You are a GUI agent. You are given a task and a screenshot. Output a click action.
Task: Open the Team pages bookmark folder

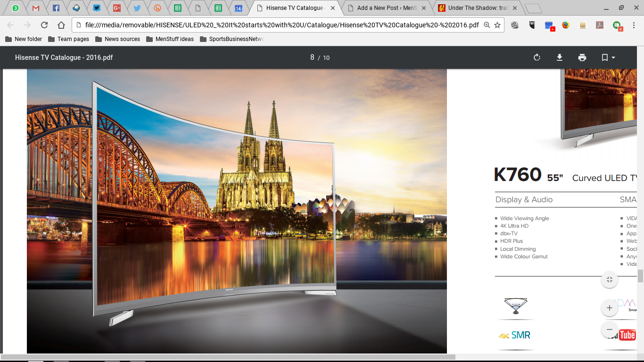click(x=68, y=39)
